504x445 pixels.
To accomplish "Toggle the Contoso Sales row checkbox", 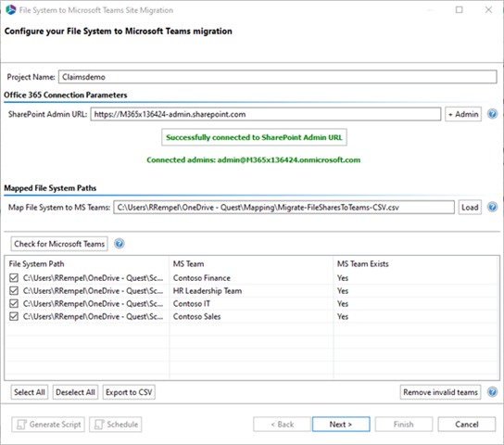I will [14, 316].
